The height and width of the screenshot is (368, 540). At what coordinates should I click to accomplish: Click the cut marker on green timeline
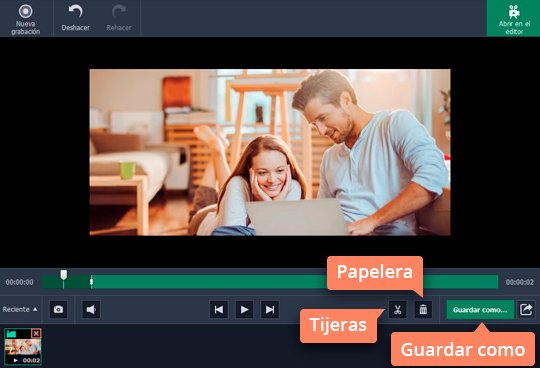91,282
